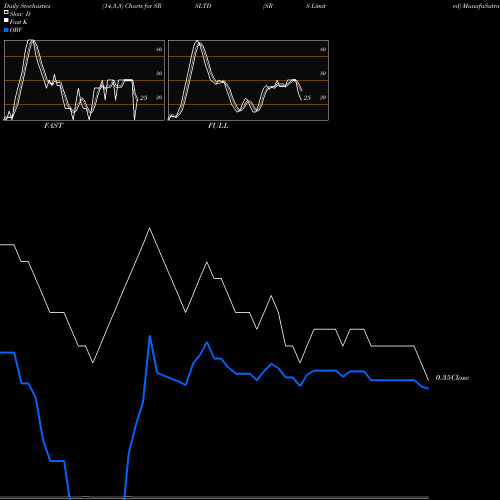The width and height of the screenshot is (500, 500).
Task: Click the FULL stochastic chart panel
Action: click(248, 80)
